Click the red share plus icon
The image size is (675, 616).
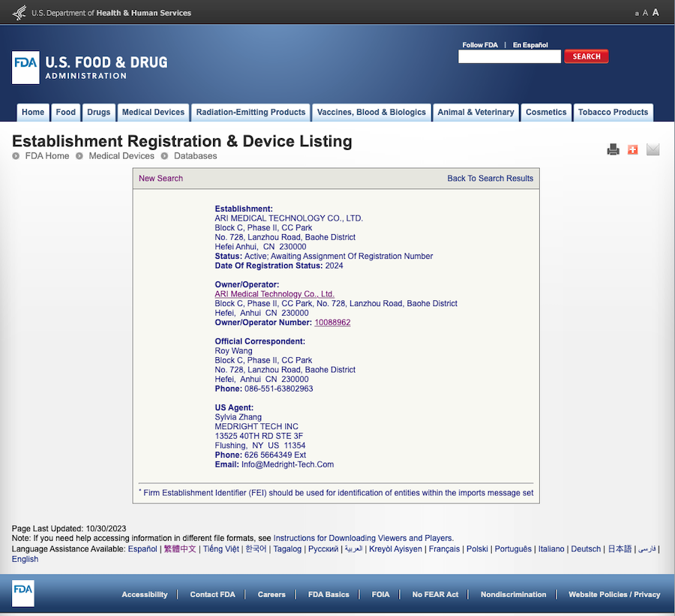[x=633, y=149]
